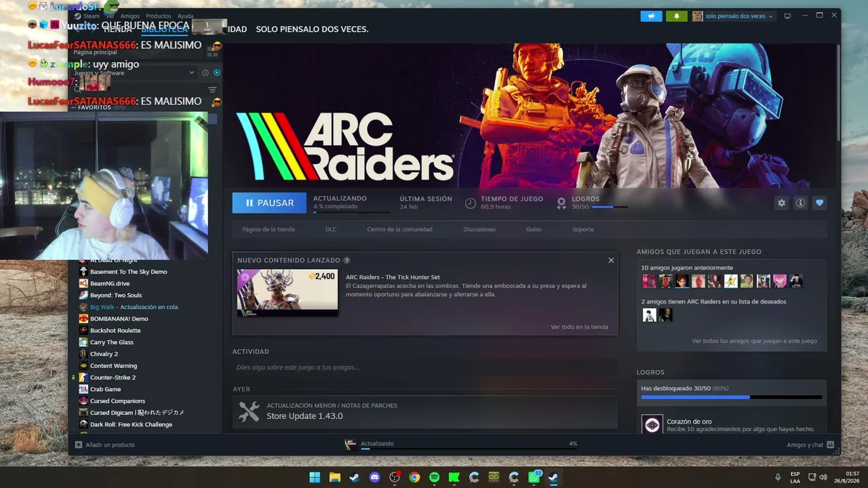
Task: Select the BeamNG.drive game icon
Action: [83, 283]
